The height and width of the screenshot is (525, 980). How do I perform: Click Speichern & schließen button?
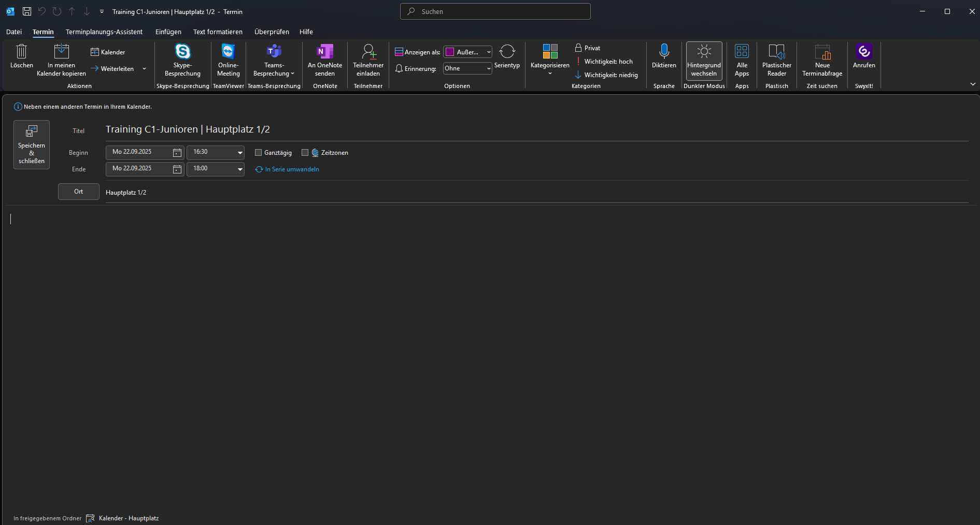pyautogui.click(x=32, y=145)
